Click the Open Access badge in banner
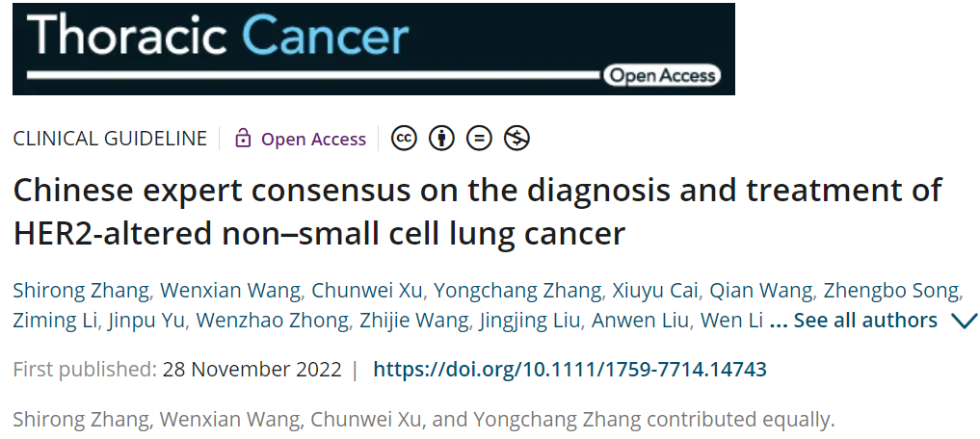Screen dimensions: 980x439 tap(662, 75)
